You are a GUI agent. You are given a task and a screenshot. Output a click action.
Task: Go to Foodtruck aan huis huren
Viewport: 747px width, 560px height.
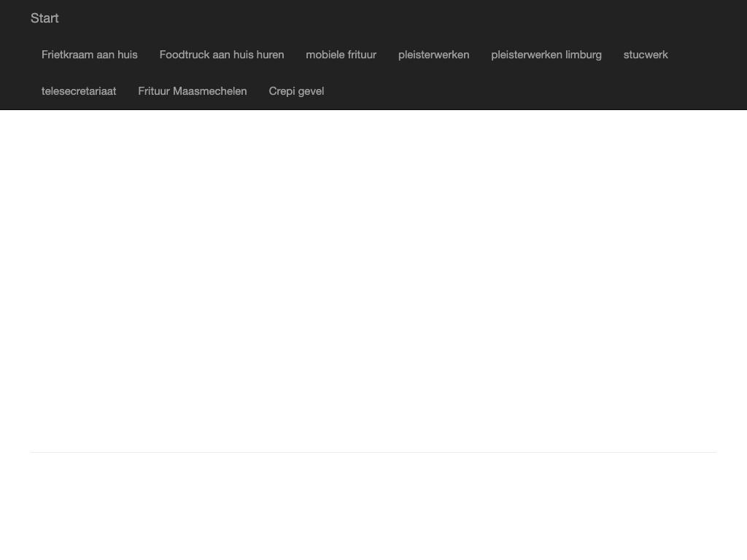pyautogui.click(x=222, y=55)
